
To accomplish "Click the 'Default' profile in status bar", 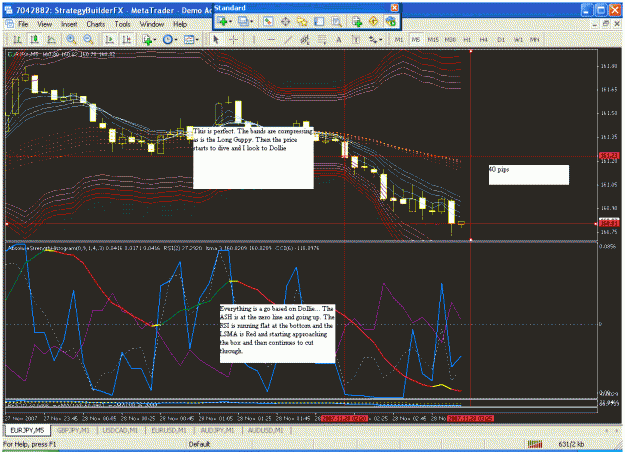I will click(199, 444).
